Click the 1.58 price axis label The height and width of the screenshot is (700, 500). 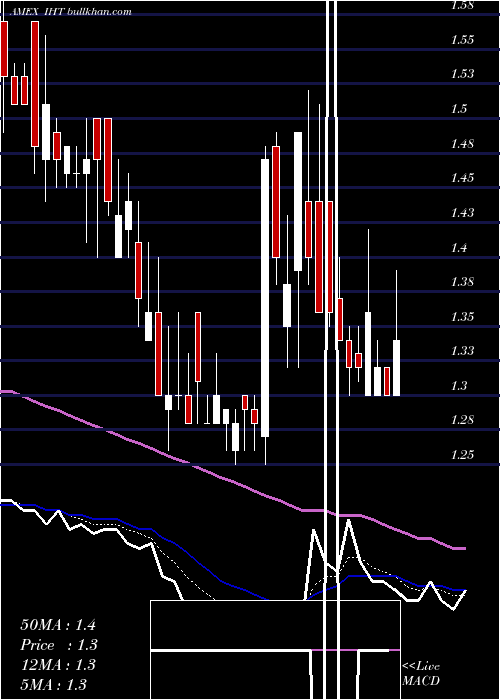[x=462, y=5]
